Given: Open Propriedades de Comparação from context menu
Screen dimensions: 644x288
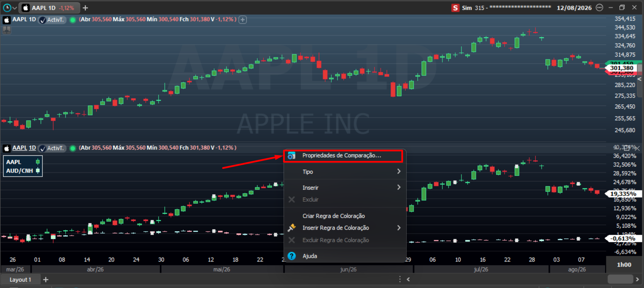Looking at the screenshot, I should tap(343, 156).
